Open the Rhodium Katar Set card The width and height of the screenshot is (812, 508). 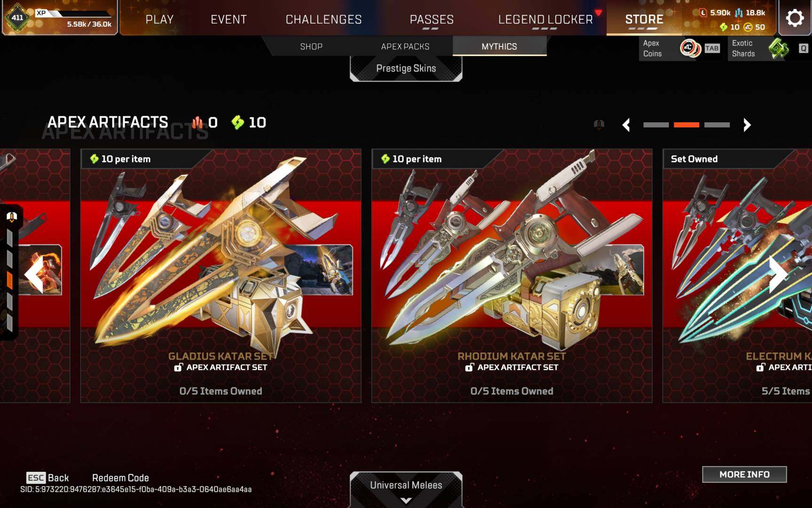tap(512, 276)
